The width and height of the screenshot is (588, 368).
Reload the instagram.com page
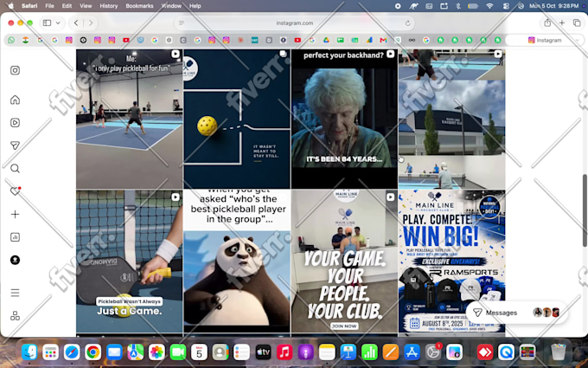407,23
